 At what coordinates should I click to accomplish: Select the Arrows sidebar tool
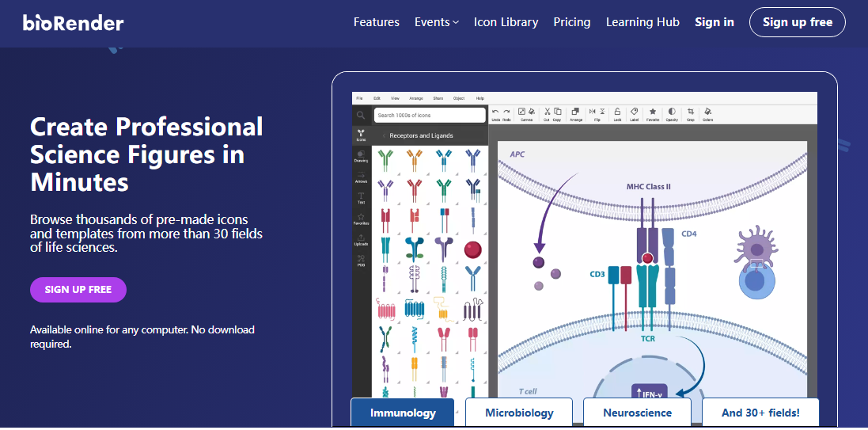[x=361, y=177]
